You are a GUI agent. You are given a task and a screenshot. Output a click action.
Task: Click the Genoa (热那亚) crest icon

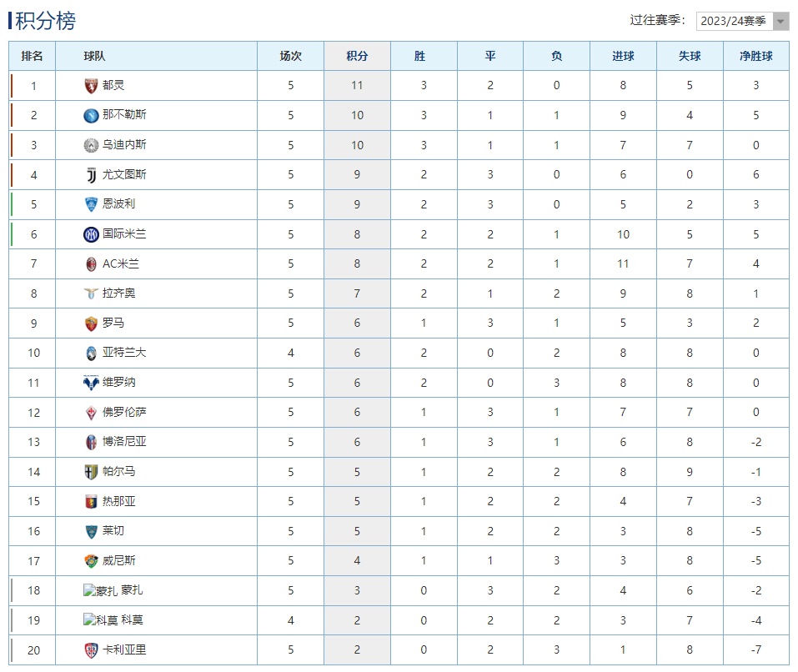(x=91, y=502)
